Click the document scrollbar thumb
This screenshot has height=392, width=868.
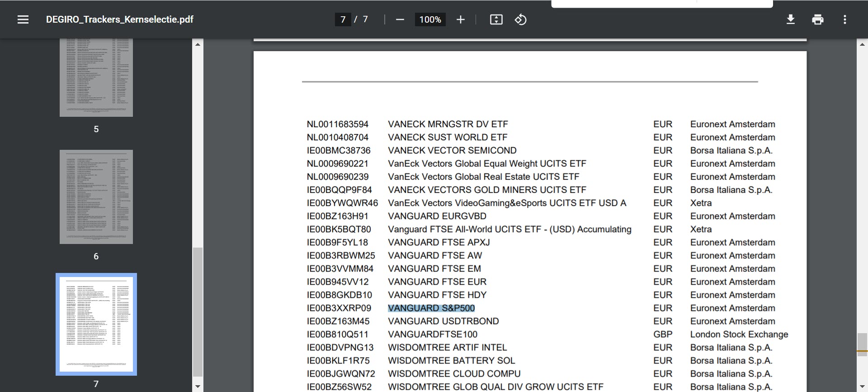862,344
